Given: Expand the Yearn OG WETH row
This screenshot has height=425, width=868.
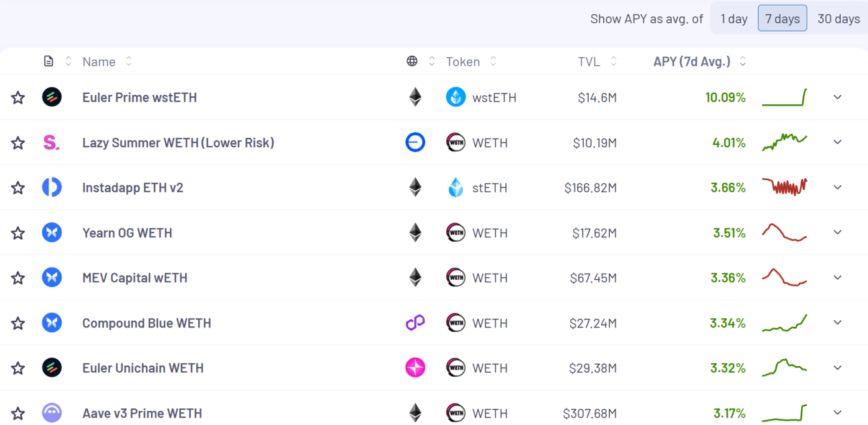Looking at the screenshot, I should click(837, 232).
